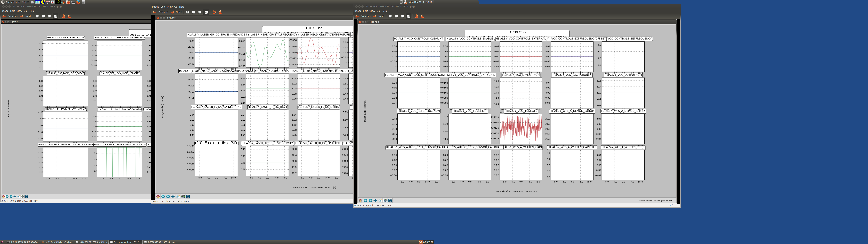
Task: Rotate image clockwise in 11:47:11 screenshot window
Action: (70, 16)
